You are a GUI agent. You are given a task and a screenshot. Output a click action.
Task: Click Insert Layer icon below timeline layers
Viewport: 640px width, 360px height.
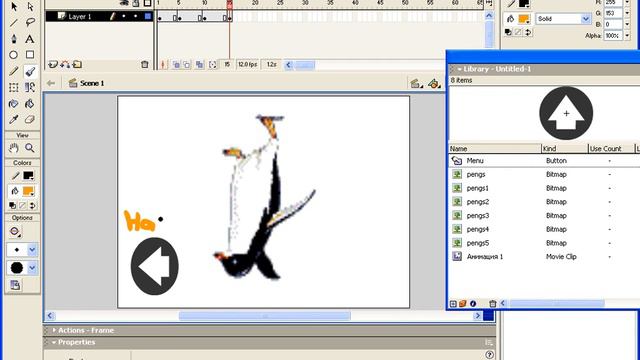click(x=53, y=64)
